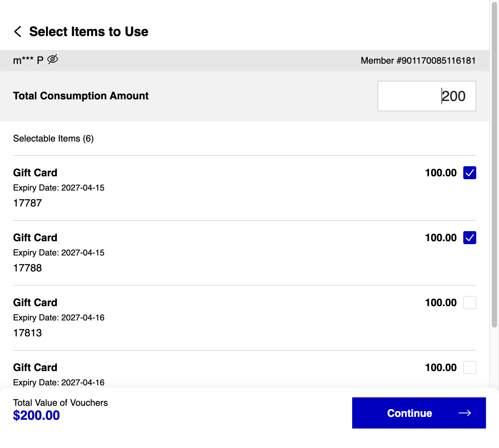Uncheck gift card 17788 checkbox
Screen dimensions: 499x448
coord(470,238)
